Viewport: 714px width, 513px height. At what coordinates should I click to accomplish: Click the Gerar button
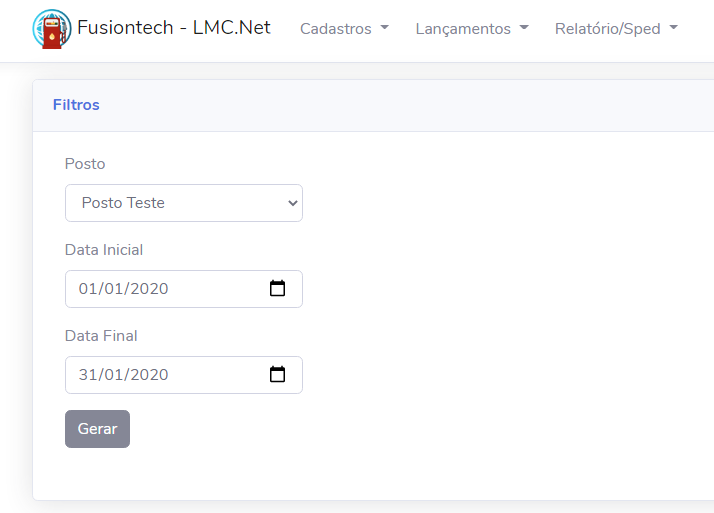97,429
